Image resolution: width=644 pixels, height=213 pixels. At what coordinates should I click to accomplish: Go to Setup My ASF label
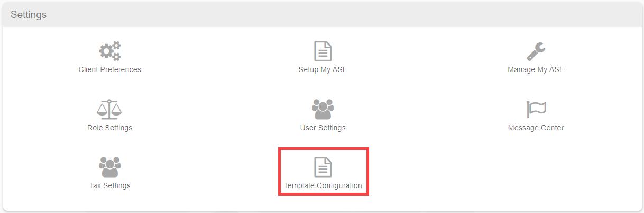(x=323, y=69)
